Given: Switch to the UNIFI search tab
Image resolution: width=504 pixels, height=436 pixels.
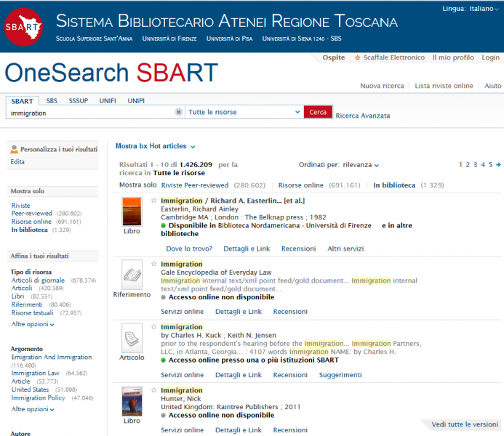Looking at the screenshot, I should click(x=108, y=100).
